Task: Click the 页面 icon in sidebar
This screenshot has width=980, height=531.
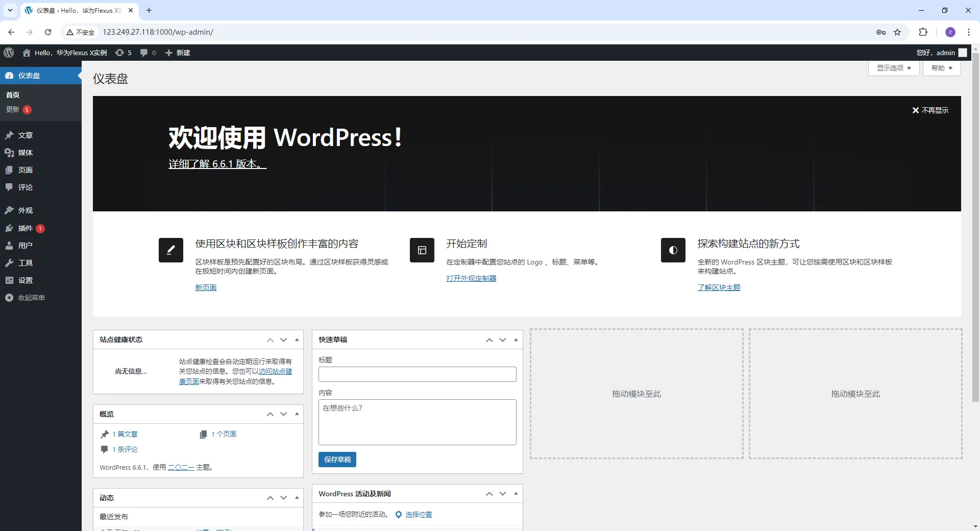Action: (9, 170)
